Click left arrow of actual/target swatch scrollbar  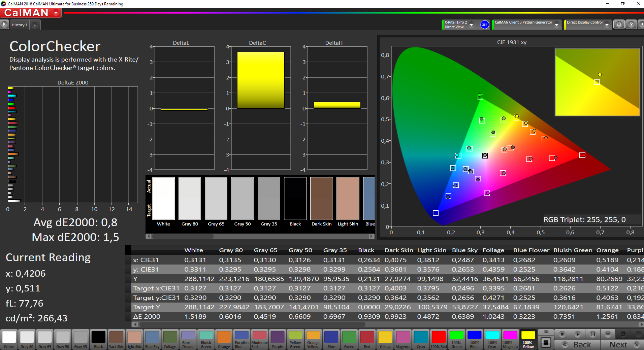(148, 236)
